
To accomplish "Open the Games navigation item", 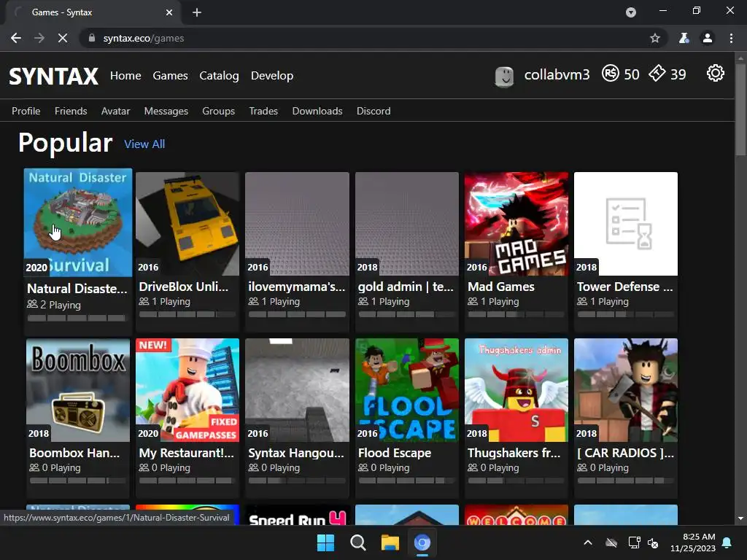I will 170,75.
